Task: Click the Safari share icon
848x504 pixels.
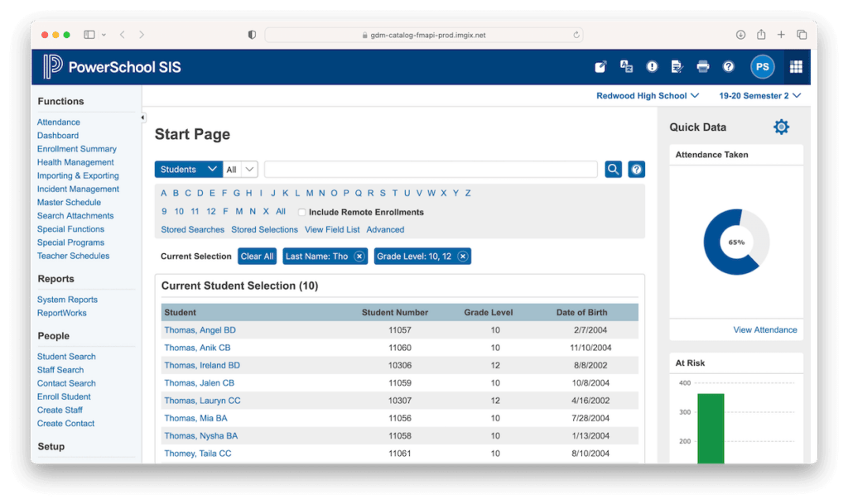Action: [761, 34]
